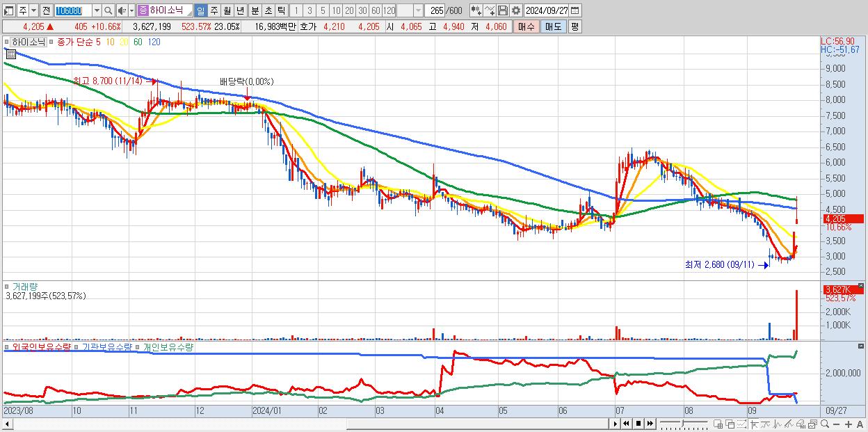Choose the 1 interval button
Image resolution: width=868 pixels, height=432 pixels.
pos(296,10)
